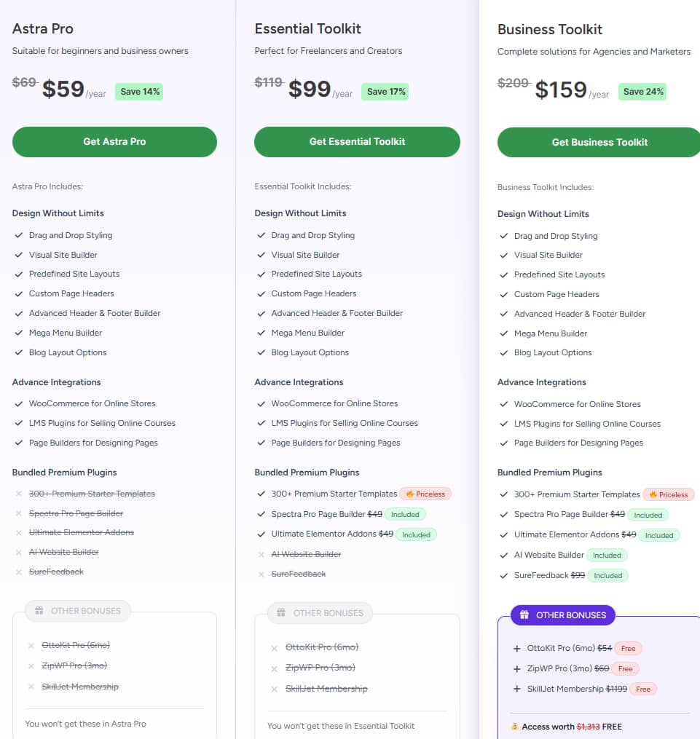Viewport: 700px width, 739px height.
Task: Click the checkmark beside WooCommerce for Online Stores in Business Toolkit
Action: coord(503,404)
